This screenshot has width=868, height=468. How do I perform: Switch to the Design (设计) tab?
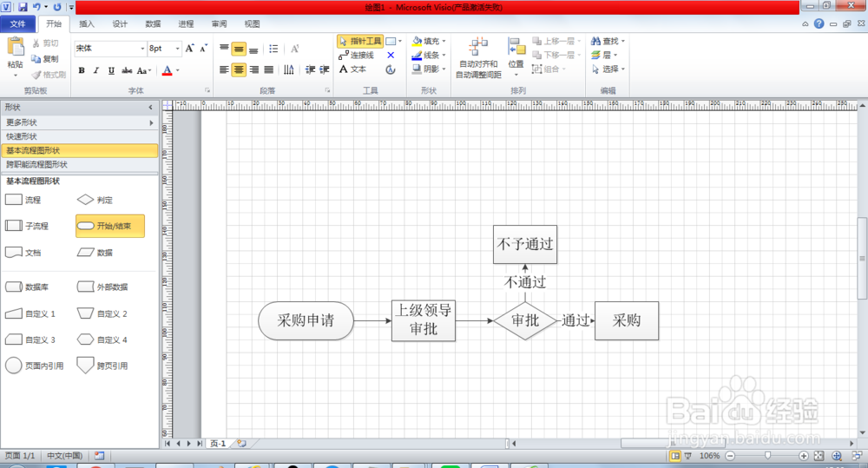coord(120,23)
